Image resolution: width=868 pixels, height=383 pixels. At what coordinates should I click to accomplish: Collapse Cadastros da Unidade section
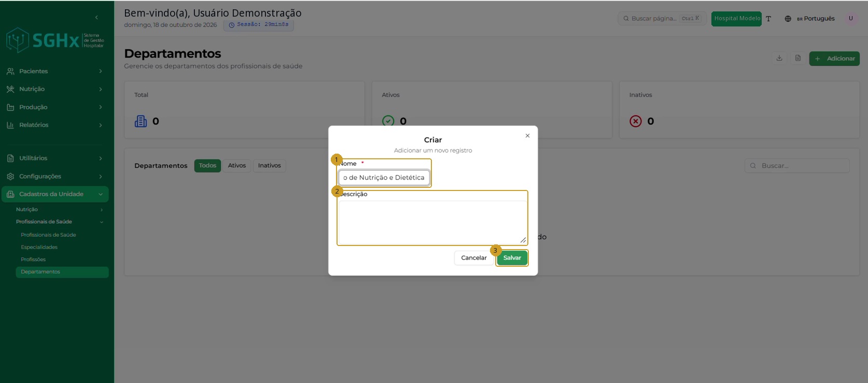(54, 194)
